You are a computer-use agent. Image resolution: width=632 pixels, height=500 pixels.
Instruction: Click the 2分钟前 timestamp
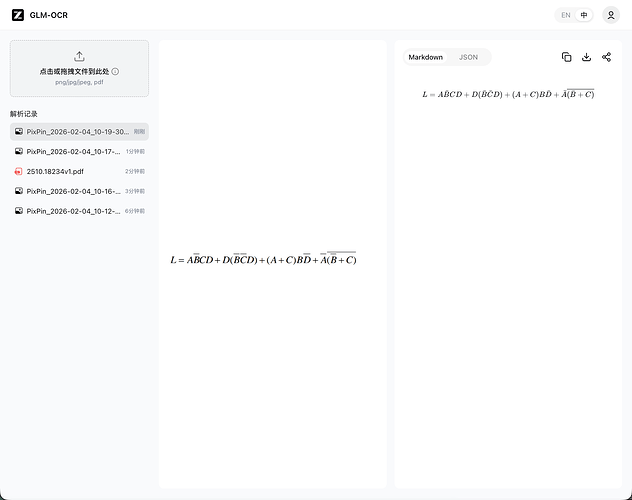click(x=135, y=171)
